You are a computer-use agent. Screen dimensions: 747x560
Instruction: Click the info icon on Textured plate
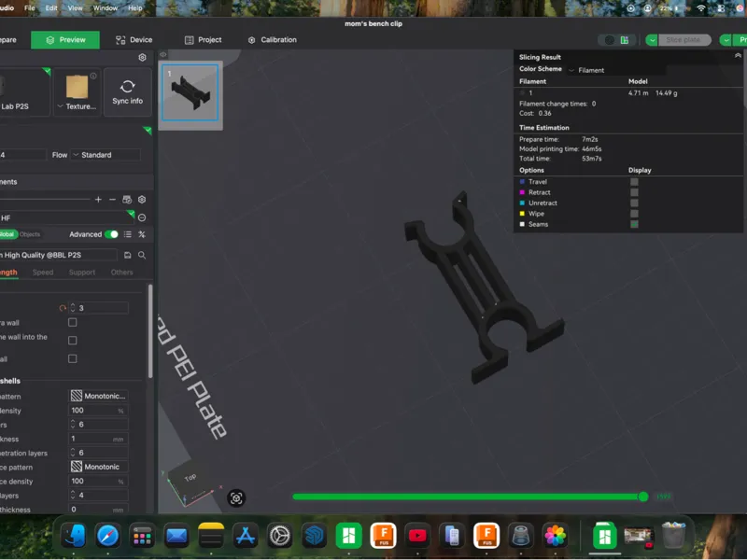point(93,76)
